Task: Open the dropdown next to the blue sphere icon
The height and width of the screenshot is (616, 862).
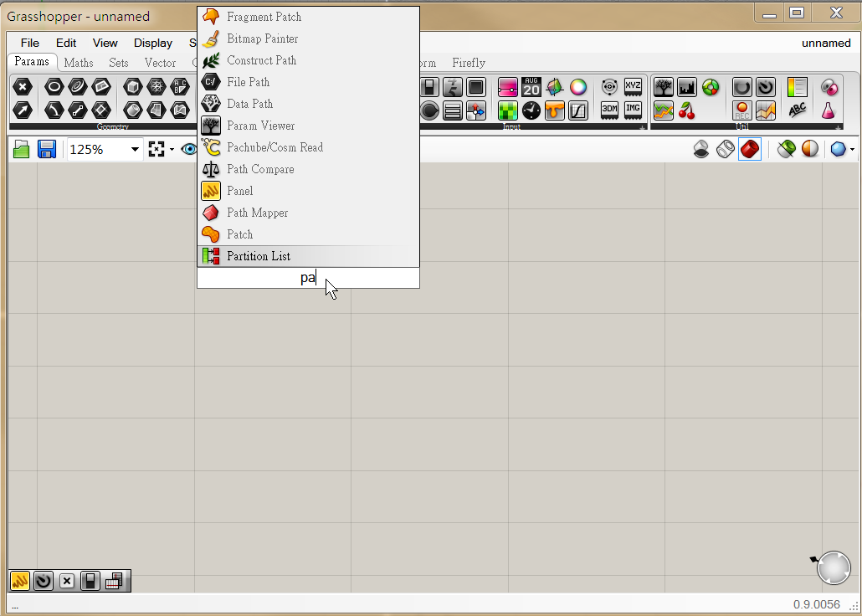Action: [x=853, y=149]
